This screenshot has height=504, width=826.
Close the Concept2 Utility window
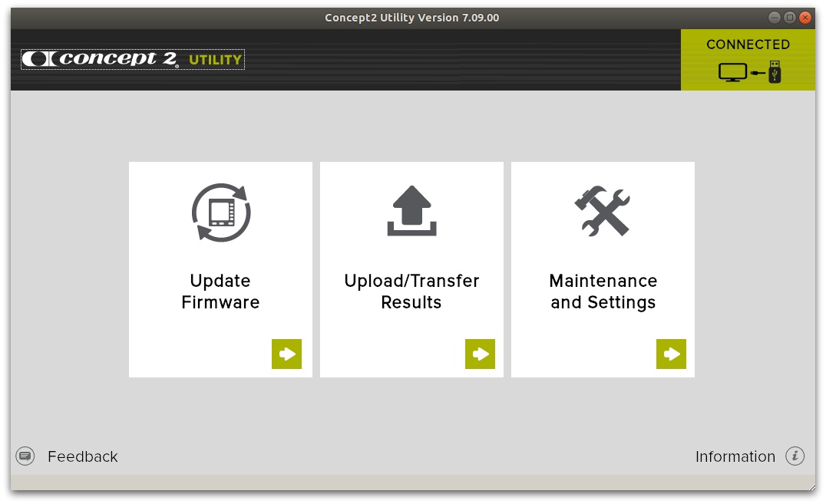805,18
